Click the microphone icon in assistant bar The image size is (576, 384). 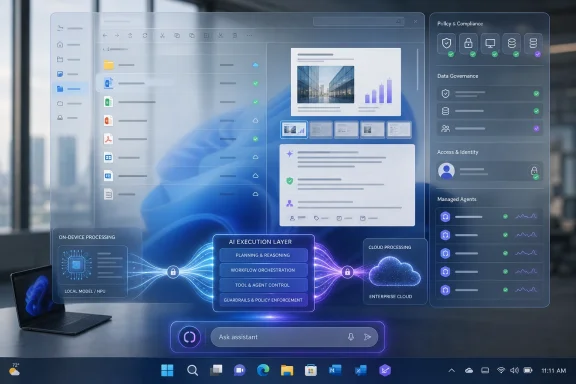(x=351, y=337)
